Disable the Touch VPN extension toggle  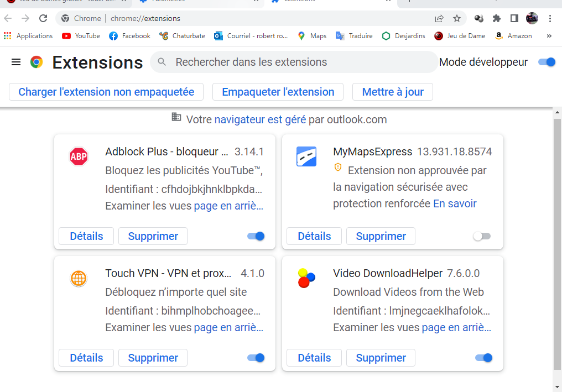(x=256, y=358)
